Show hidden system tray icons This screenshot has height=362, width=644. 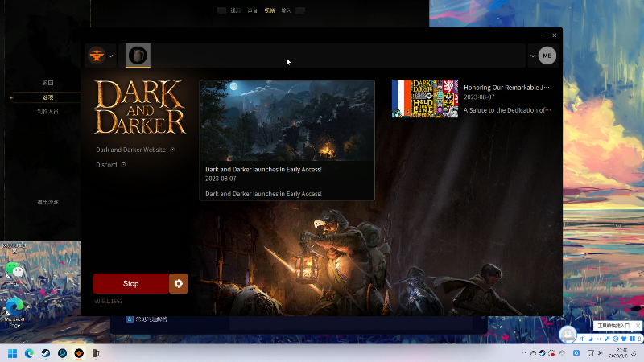(524, 353)
